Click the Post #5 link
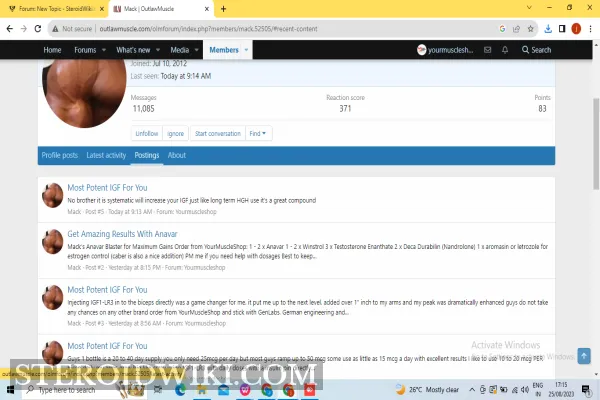Screen dimensions: 600x400 point(95,212)
